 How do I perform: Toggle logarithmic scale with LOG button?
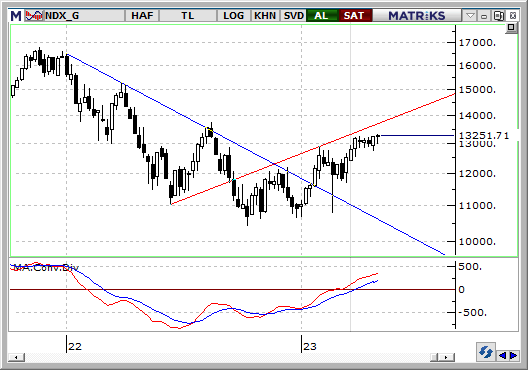[x=233, y=15]
